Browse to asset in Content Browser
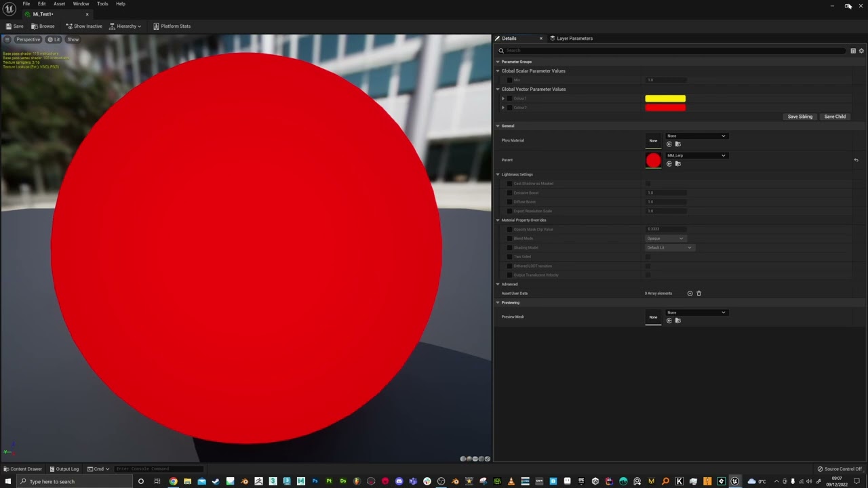 [43, 26]
